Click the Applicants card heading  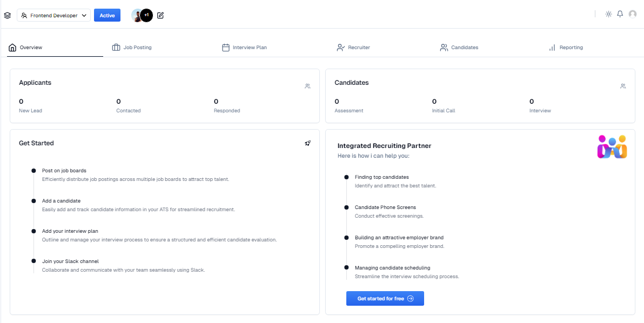pyautogui.click(x=35, y=83)
